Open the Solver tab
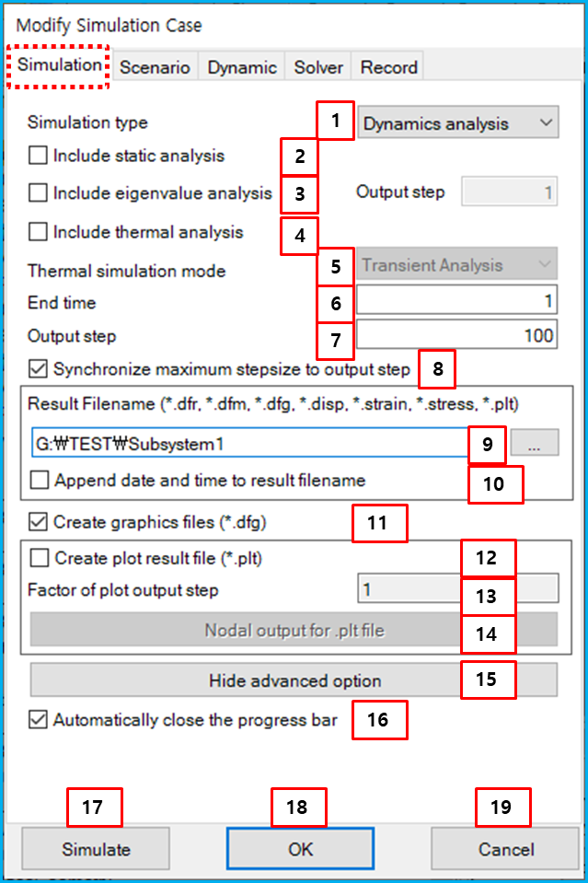 point(318,67)
